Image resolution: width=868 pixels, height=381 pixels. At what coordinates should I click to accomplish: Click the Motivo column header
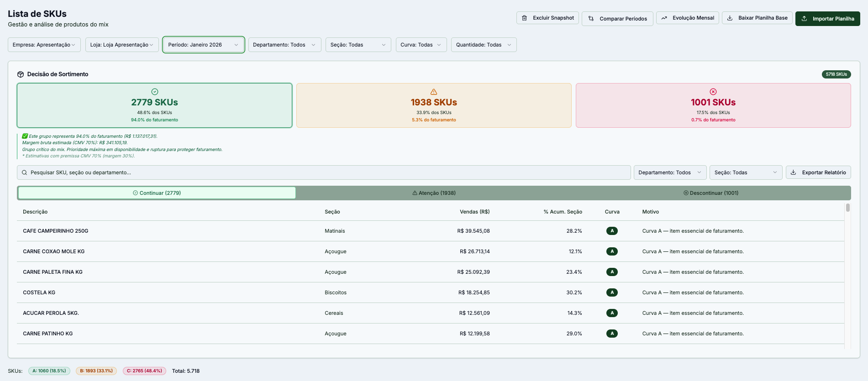651,212
